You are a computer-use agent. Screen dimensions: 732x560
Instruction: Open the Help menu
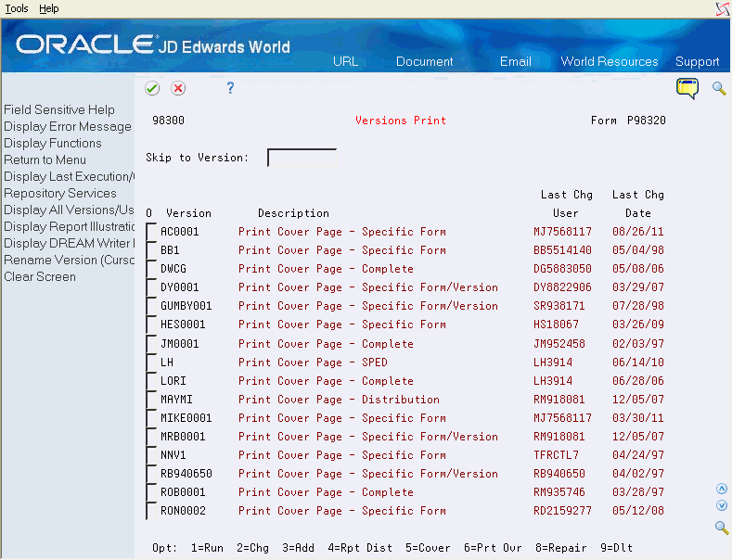click(48, 8)
